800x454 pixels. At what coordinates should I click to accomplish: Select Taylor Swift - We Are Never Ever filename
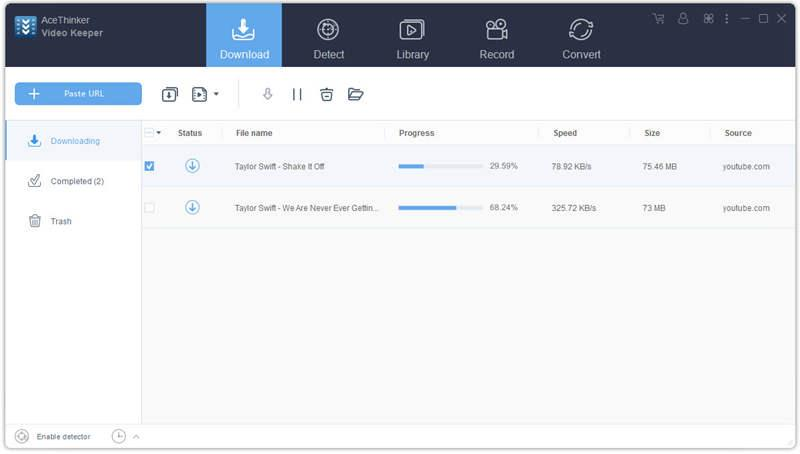coord(306,208)
